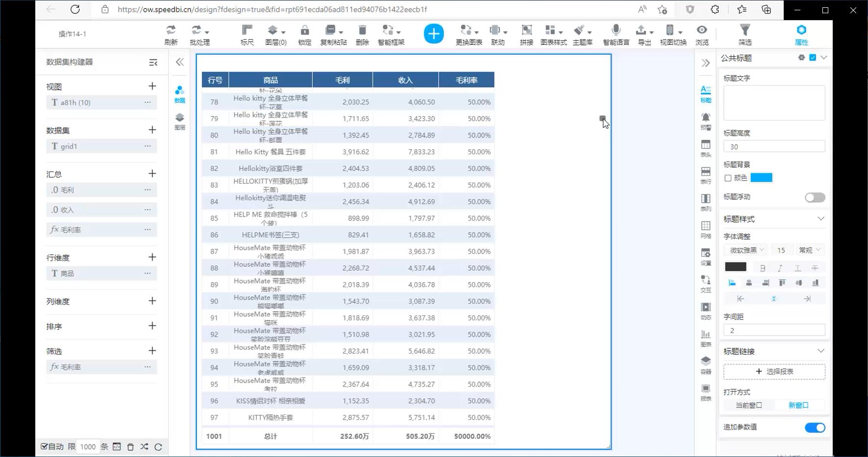The image size is (868, 457).
Task: Click the blue plus add-component button
Action: point(433,34)
